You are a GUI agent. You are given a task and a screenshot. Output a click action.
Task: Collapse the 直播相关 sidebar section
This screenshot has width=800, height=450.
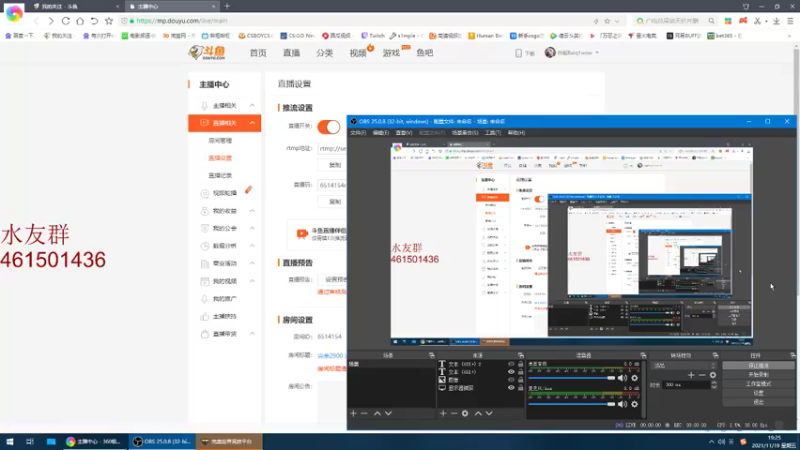tap(252, 123)
